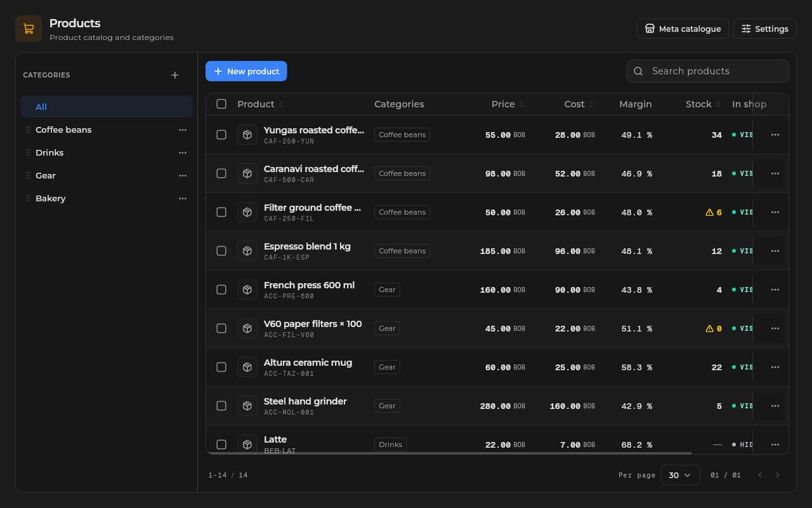The image size is (812, 508).
Task: Grab the drag handle of Coffee beans category
Action: (x=28, y=130)
